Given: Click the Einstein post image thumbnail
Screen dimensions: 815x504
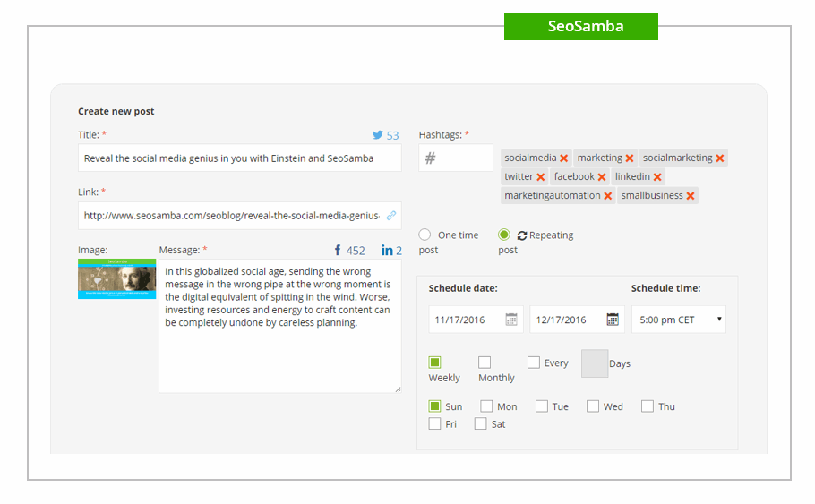Looking at the screenshot, I should click(x=117, y=279).
